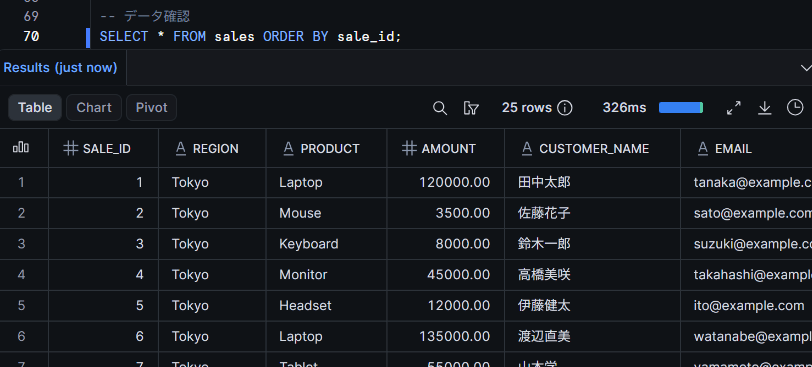812x367 pixels.
Task: Click the 12000.00 amount cell
Action: pos(445,305)
